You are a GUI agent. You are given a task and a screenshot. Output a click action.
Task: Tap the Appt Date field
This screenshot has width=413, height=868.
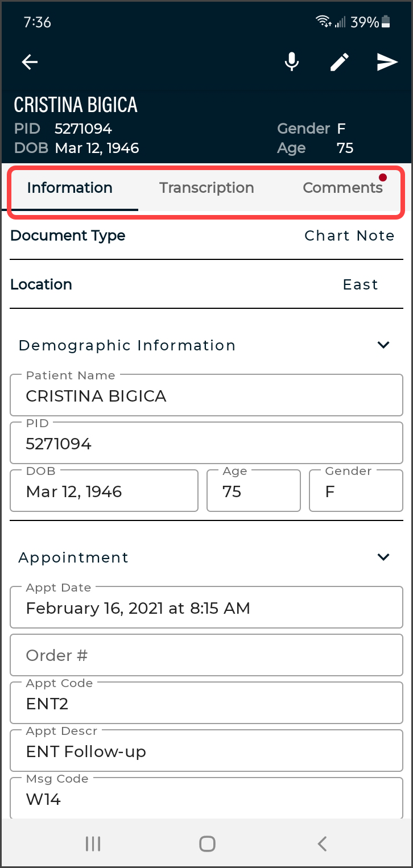(206, 607)
